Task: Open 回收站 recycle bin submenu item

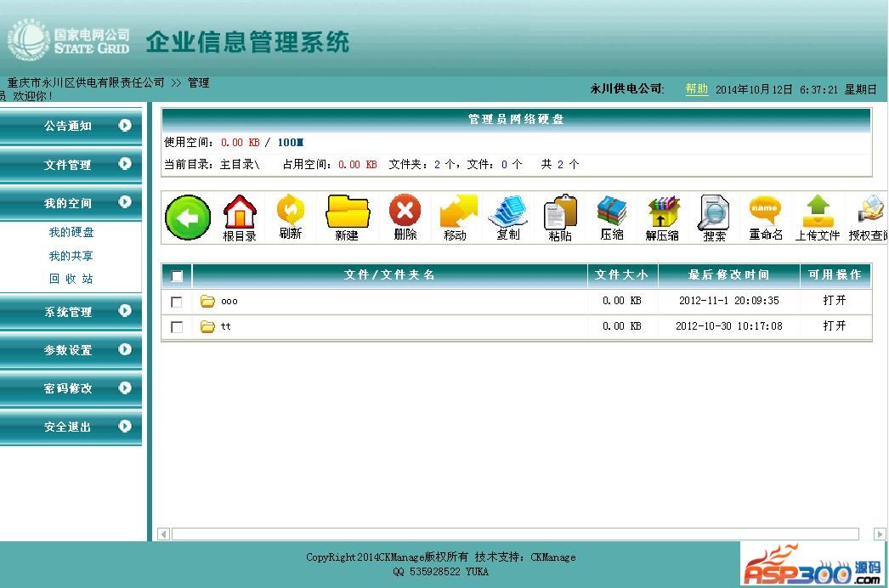Action: coord(71,279)
